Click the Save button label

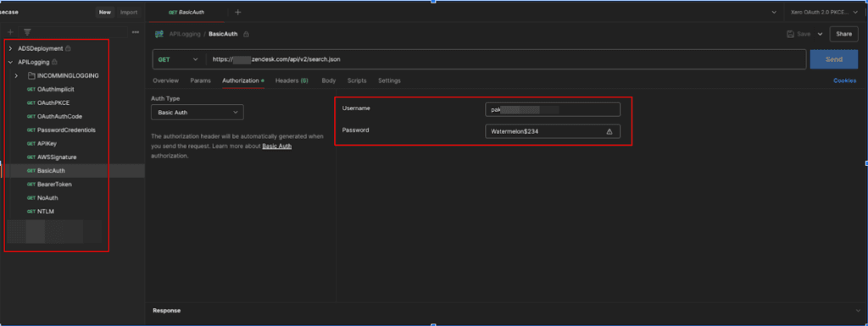[804, 34]
